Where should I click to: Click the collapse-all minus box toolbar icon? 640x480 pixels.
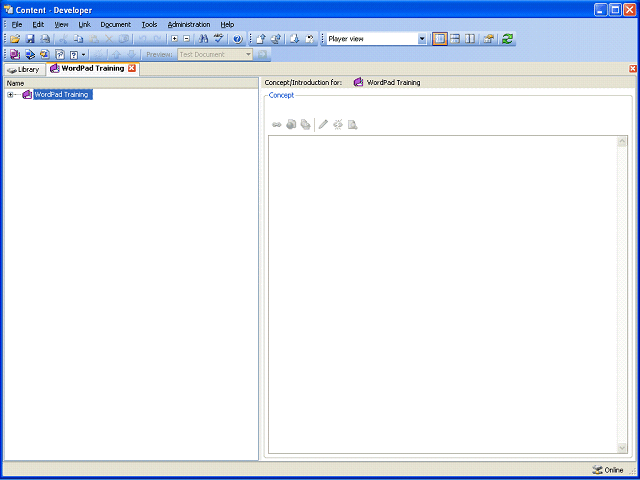(187, 39)
